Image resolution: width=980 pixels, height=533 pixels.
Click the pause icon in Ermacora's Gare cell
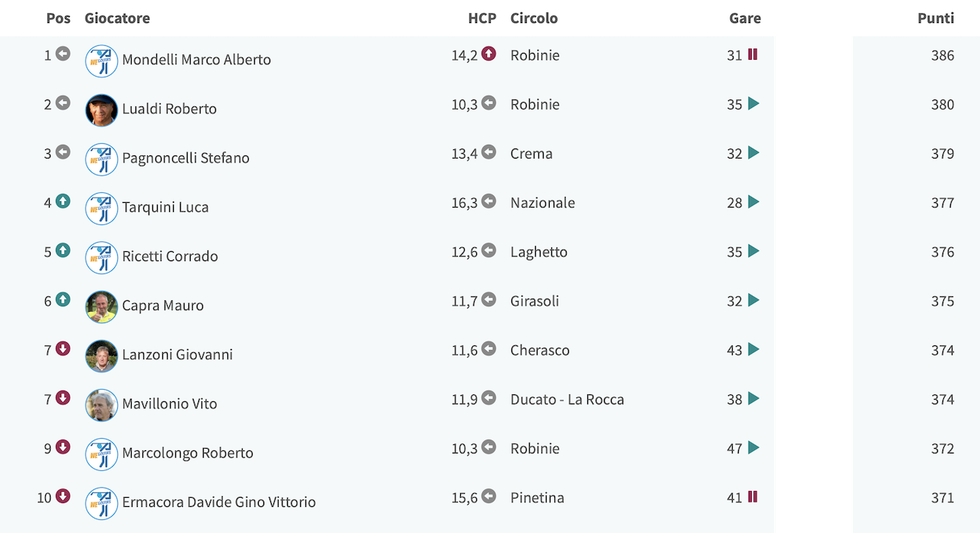click(753, 497)
